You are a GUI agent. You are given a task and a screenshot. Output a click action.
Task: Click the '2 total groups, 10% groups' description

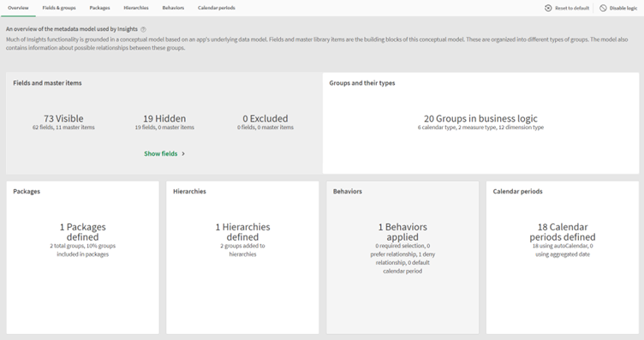(x=82, y=250)
